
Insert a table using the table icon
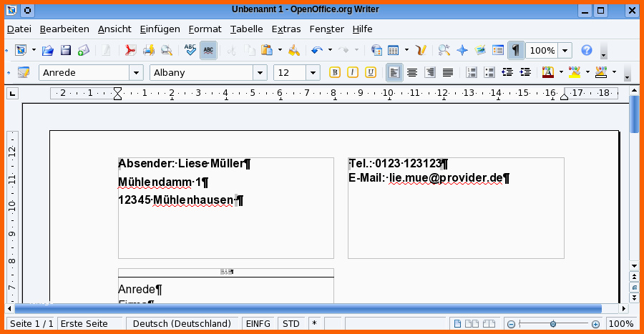(x=394, y=50)
